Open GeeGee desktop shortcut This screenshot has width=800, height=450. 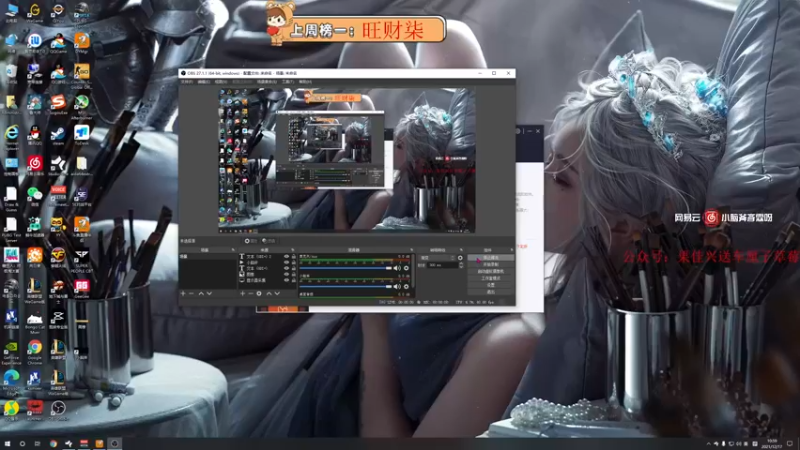(x=82, y=288)
